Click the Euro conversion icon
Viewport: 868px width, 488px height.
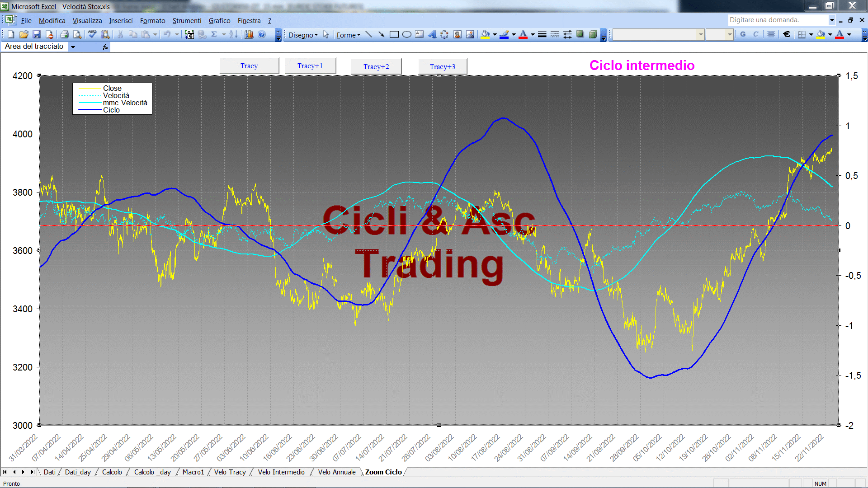tap(189, 34)
